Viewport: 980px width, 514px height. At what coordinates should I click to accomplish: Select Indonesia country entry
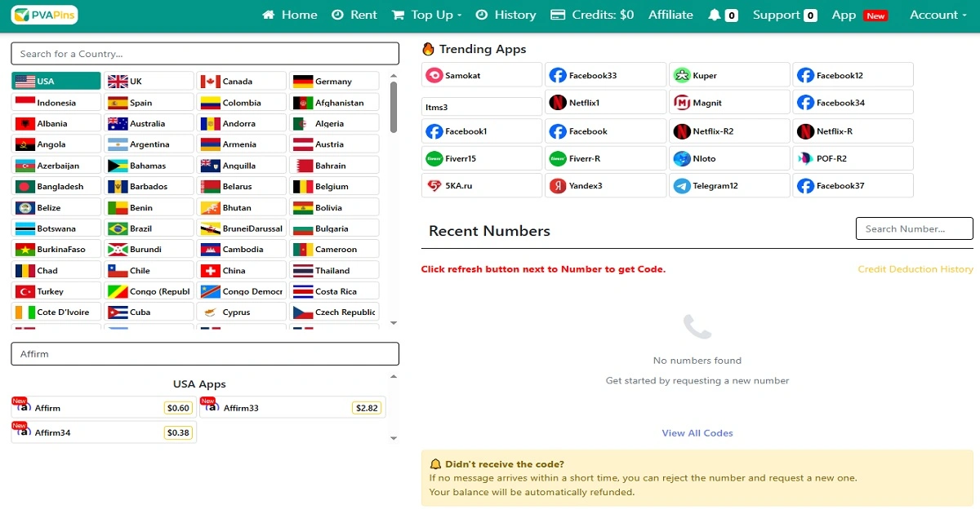pos(56,102)
